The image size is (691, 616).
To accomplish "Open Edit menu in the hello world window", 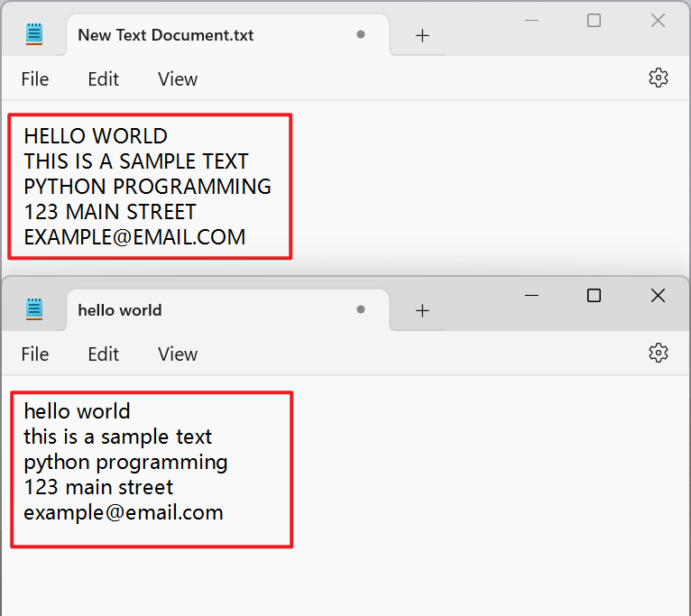I will (x=103, y=354).
